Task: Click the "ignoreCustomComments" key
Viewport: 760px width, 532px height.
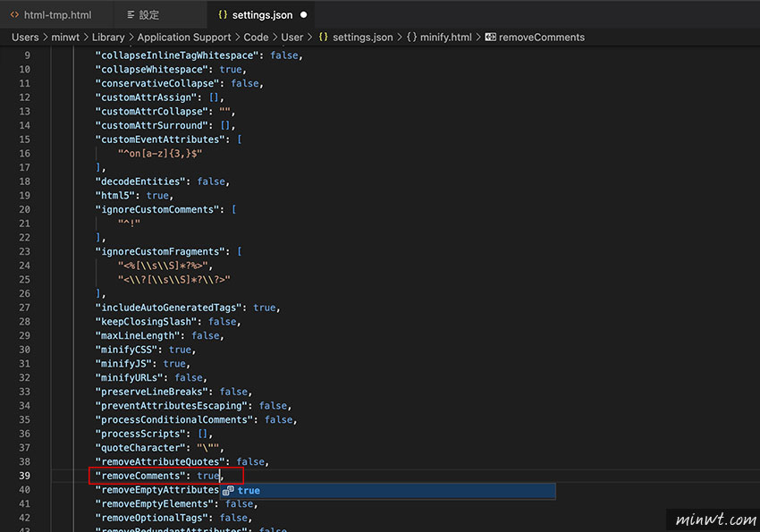Action: tap(157, 210)
